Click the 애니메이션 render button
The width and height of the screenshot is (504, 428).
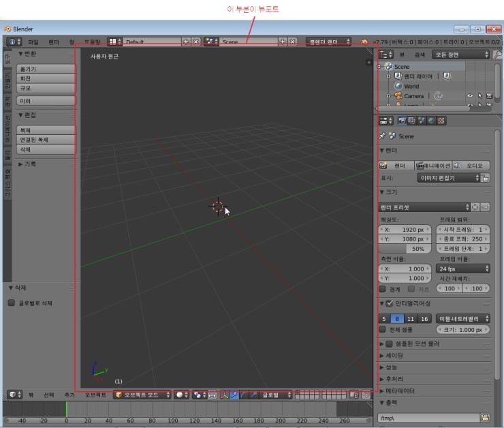[433, 166]
